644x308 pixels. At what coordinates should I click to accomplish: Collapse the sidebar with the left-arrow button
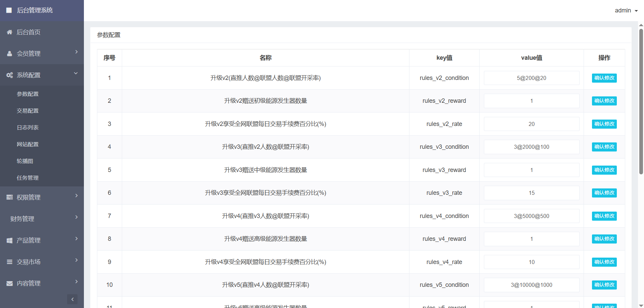point(72,299)
